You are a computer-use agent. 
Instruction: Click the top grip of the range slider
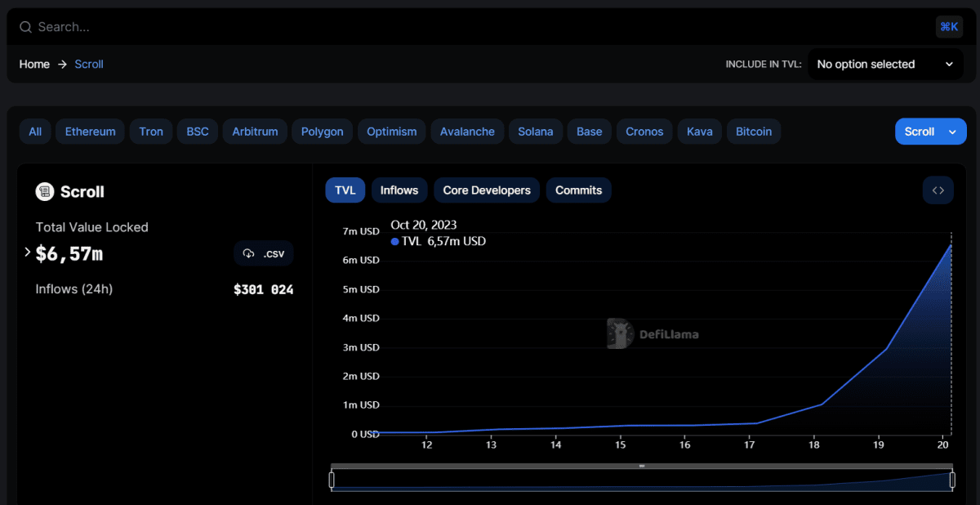[642, 467]
